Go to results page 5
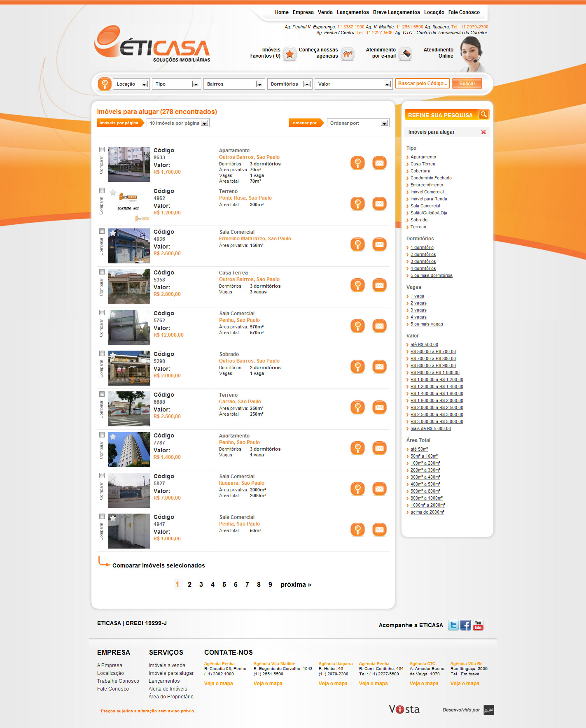The height and width of the screenshot is (728, 586). pos(224,585)
